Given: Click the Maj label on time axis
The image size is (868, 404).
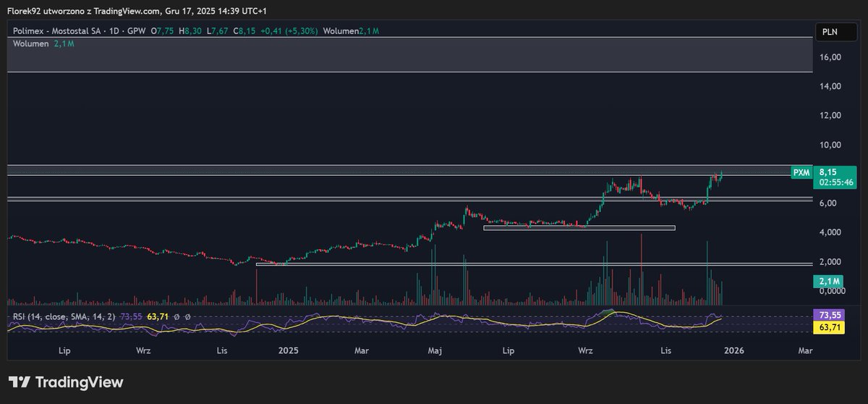Looking at the screenshot, I should pyautogui.click(x=435, y=350).
